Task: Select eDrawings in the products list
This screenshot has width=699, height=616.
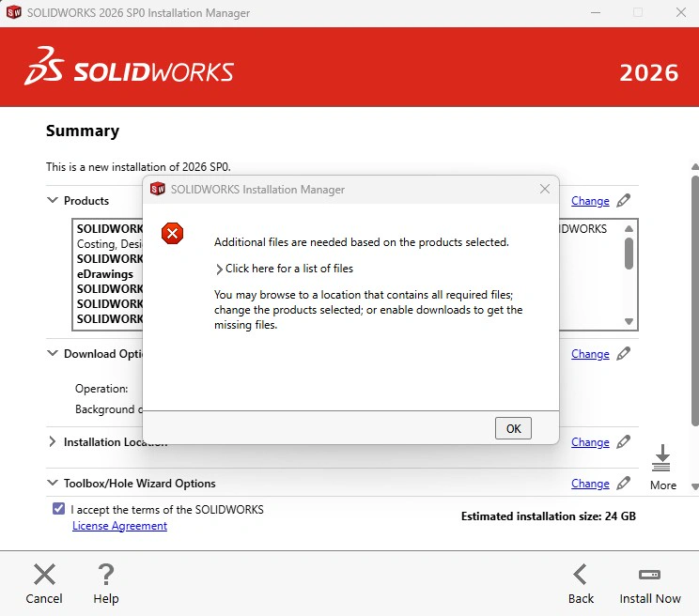Action: (x=105, y=274)
